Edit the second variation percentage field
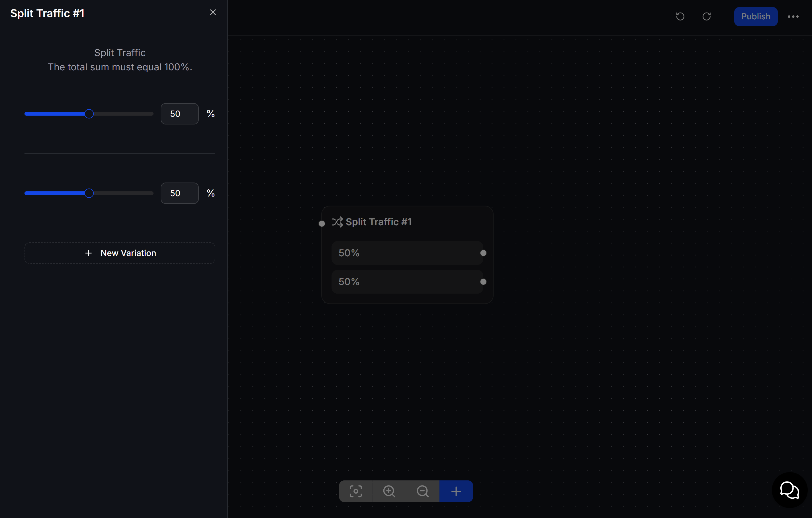This screenshot has width=812, height=518. coord(179,193)
